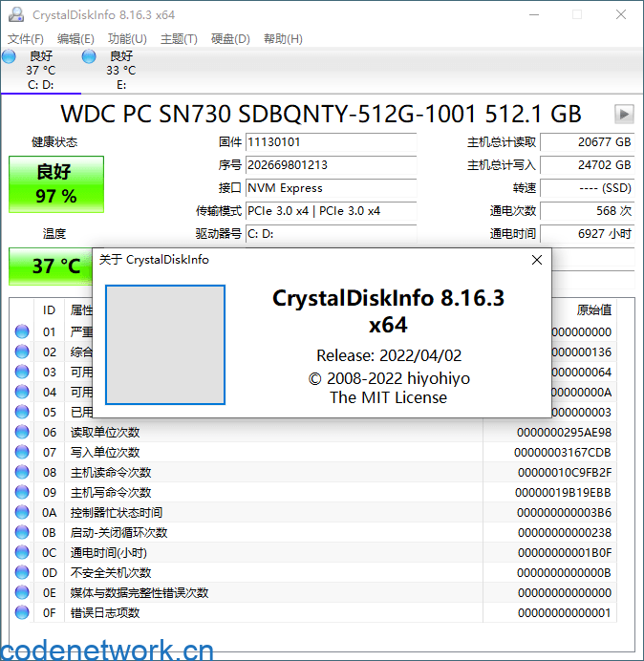The width and height of the screenshot is (644, 661).
Task: Open the 功能(U) menu
Action: (x=127, y=39)
